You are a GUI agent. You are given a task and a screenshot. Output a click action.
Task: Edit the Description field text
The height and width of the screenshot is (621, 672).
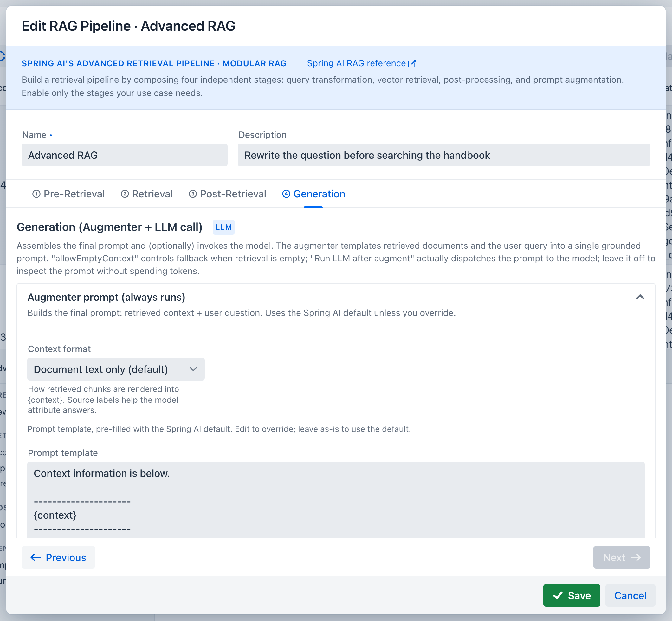coord(444,155)
